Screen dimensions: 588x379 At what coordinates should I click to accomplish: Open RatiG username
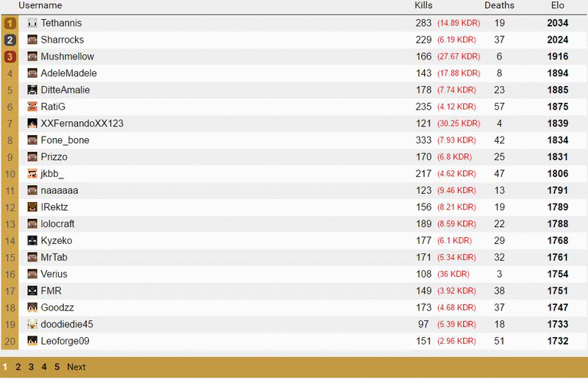53,107
